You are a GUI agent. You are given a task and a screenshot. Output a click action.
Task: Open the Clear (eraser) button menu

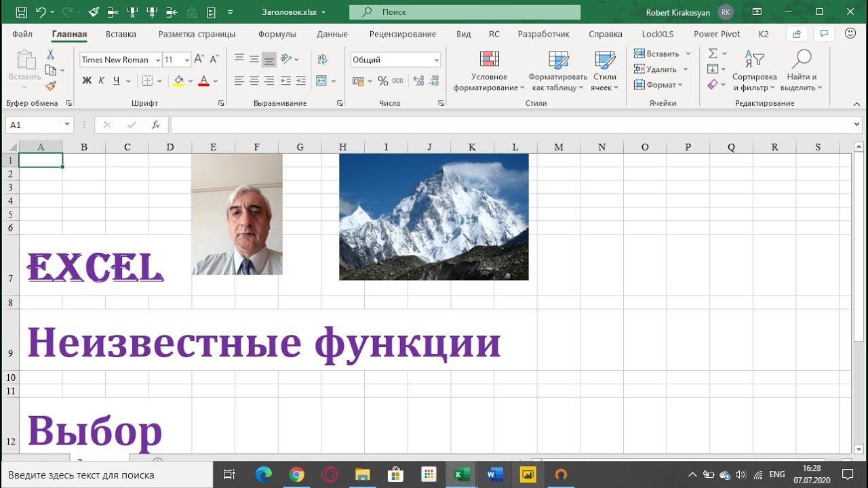717,85
